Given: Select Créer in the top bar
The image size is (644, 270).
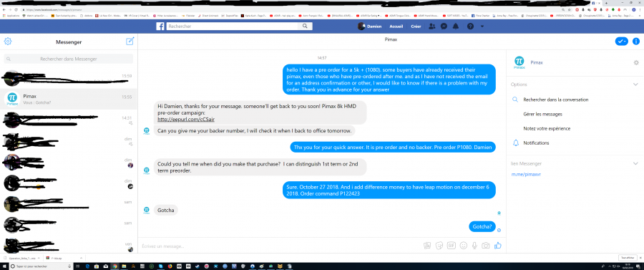Looking at the screenshot, I should click(x=416, y=26).
